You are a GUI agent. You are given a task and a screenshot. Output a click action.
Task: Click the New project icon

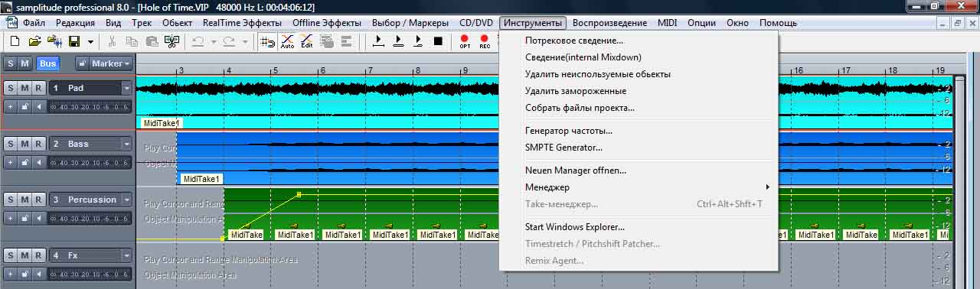click(x=15, y=41)
